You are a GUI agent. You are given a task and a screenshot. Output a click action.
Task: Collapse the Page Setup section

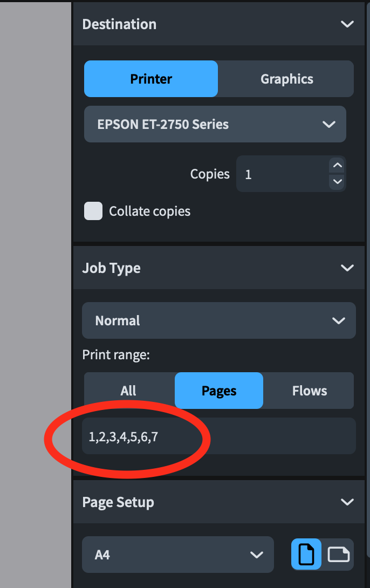pos(347,502)
